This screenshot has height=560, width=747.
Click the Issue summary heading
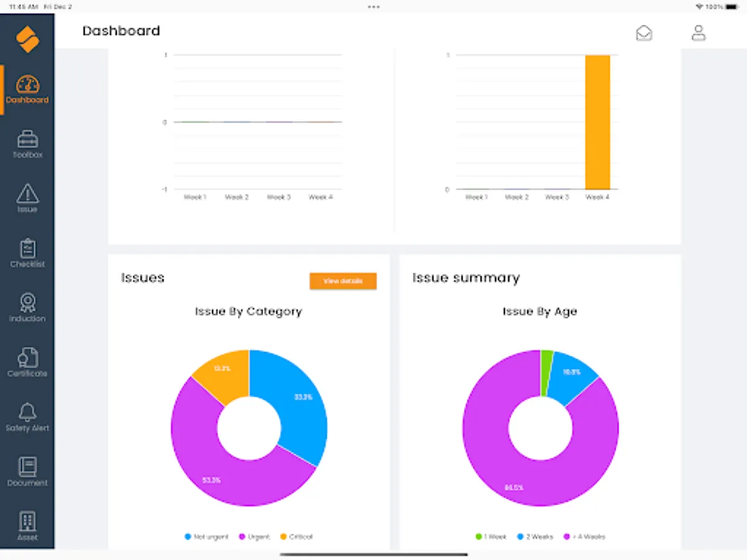pyautogui.click(x=466, y=278)
